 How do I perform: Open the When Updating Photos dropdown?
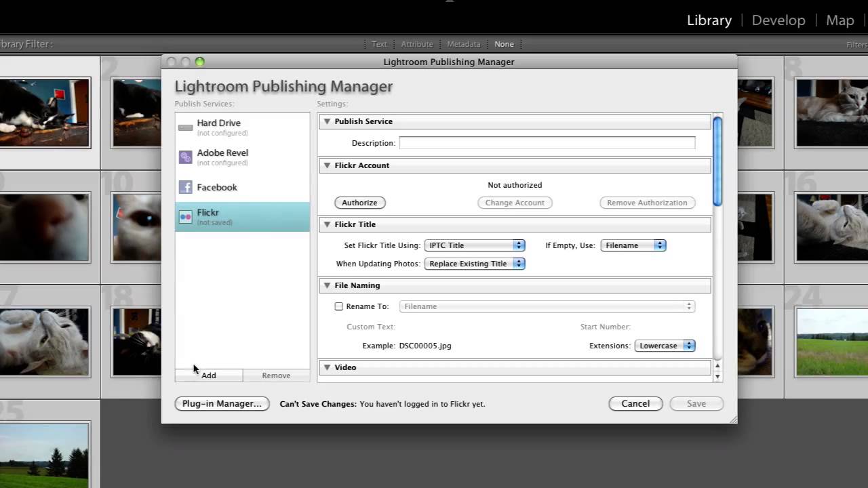pyautogui.click(x=475, y=264)
